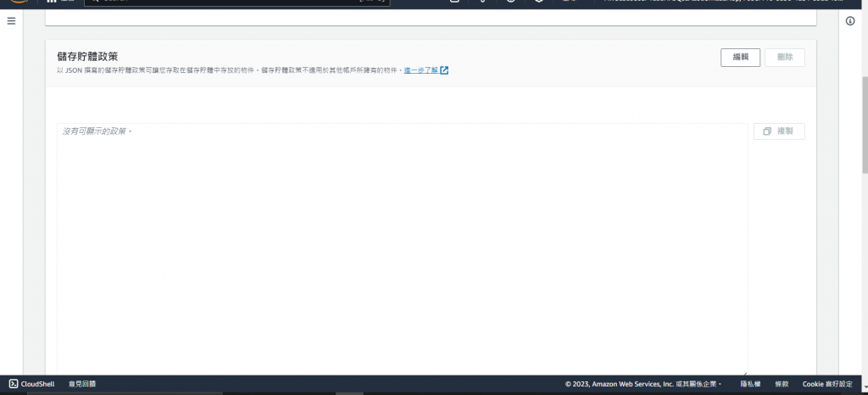Open the left navigation hamburger menu
This screenshot has width=868, height=395.
click(x=11, y=21)
